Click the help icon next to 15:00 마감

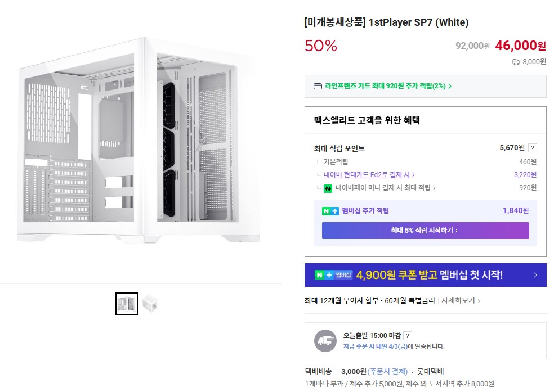coord(408,336)
